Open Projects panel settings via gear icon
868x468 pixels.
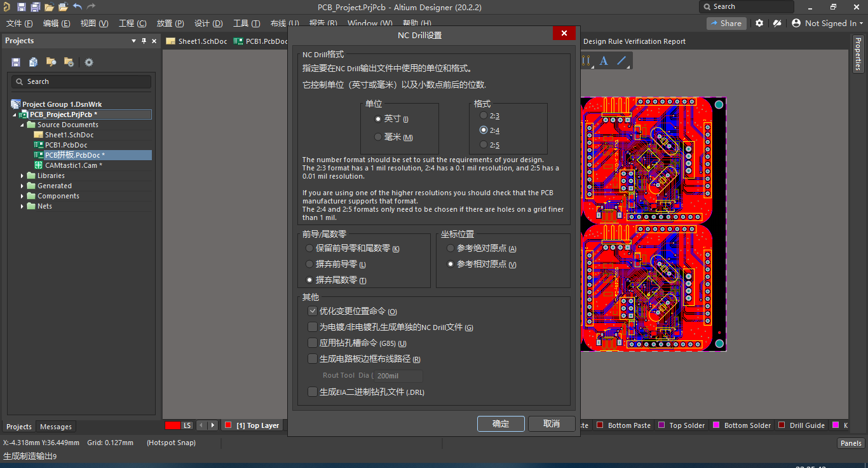[88, 62]
